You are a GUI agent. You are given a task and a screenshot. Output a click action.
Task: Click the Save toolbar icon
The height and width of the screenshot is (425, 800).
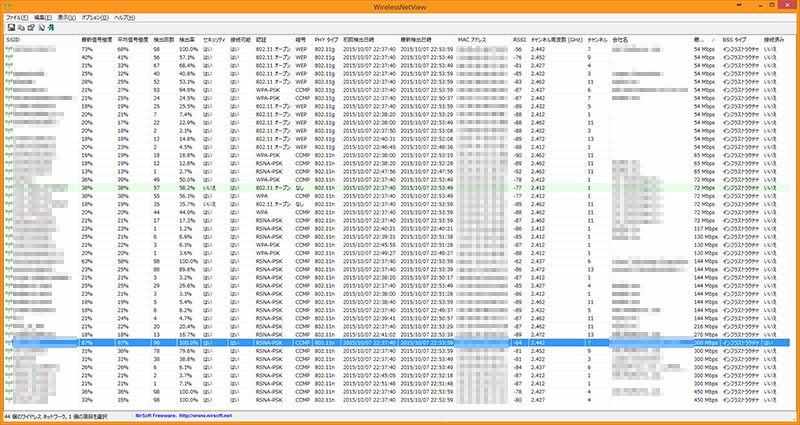pos(10,28)
